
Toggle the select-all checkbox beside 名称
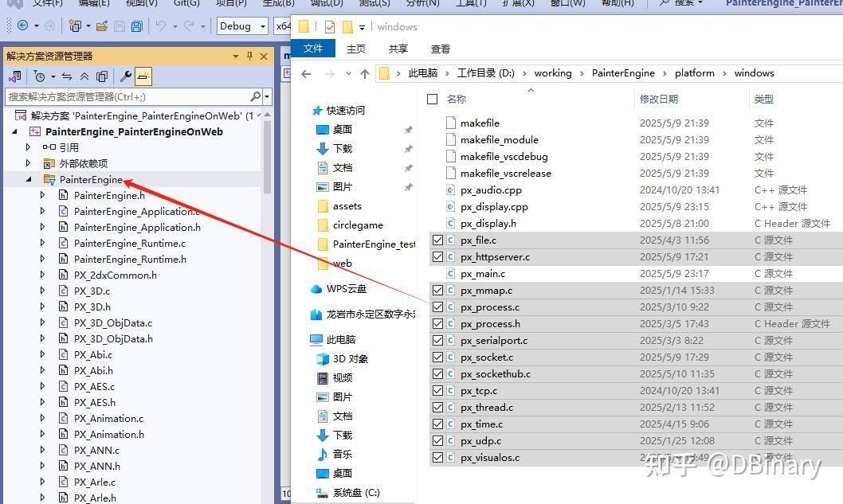(432, 99)
